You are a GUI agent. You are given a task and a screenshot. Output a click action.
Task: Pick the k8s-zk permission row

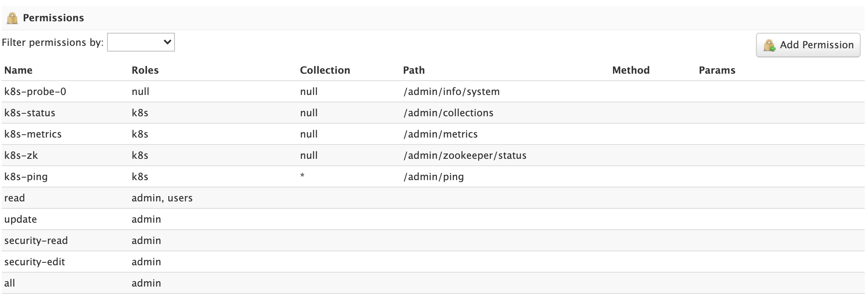tap(21, 156)
